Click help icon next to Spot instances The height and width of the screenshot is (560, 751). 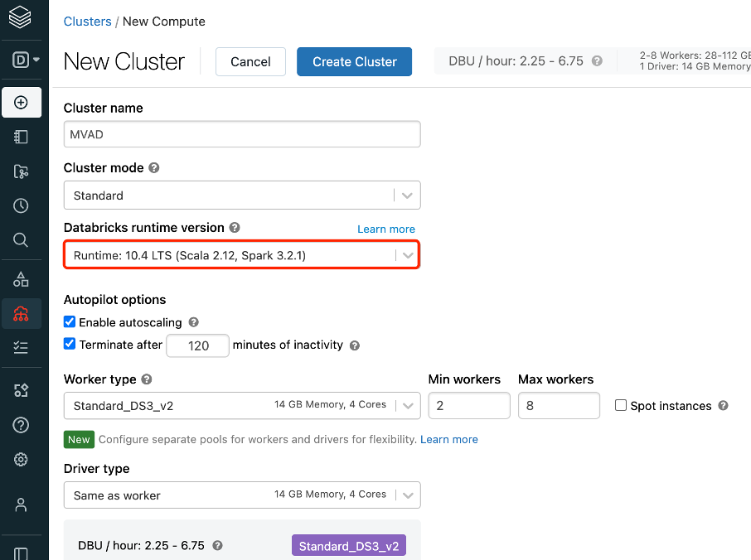coord(723,406)
